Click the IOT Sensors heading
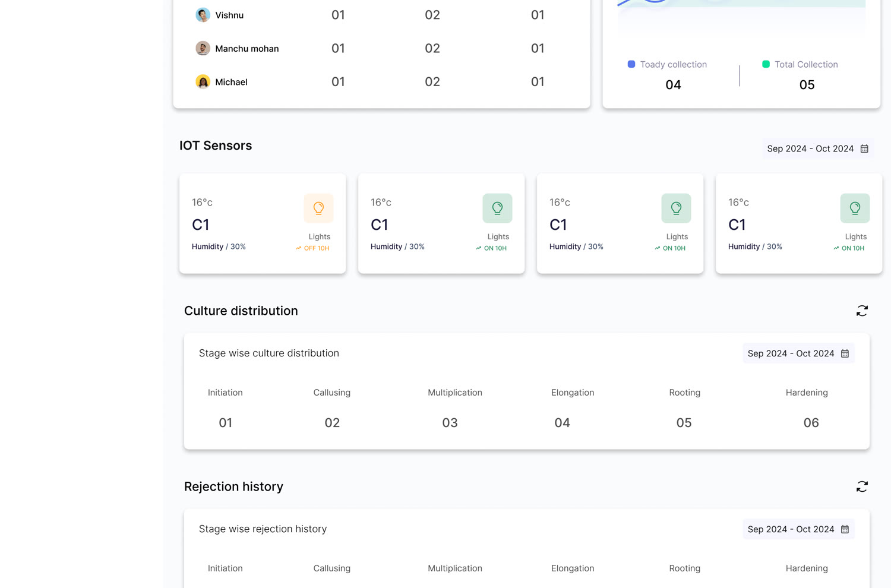The image size is (891, 588). click(216, 146)
